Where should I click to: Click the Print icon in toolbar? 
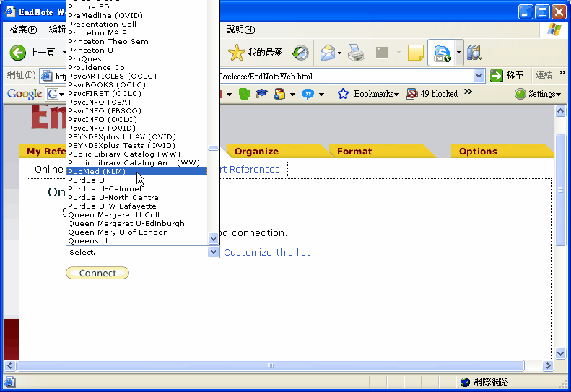[x=356, y=53]
